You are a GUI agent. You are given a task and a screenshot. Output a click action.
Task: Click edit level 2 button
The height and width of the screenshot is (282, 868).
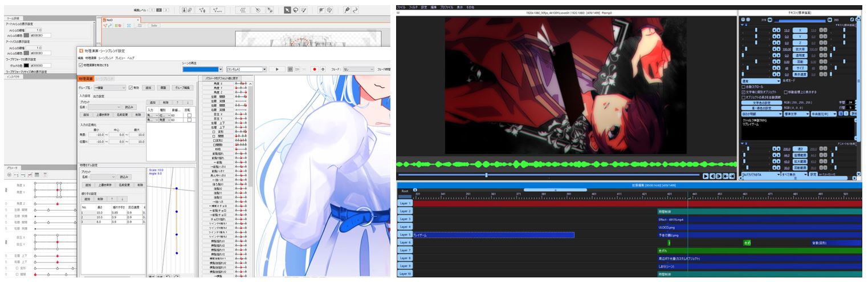(x=159, y=10)
